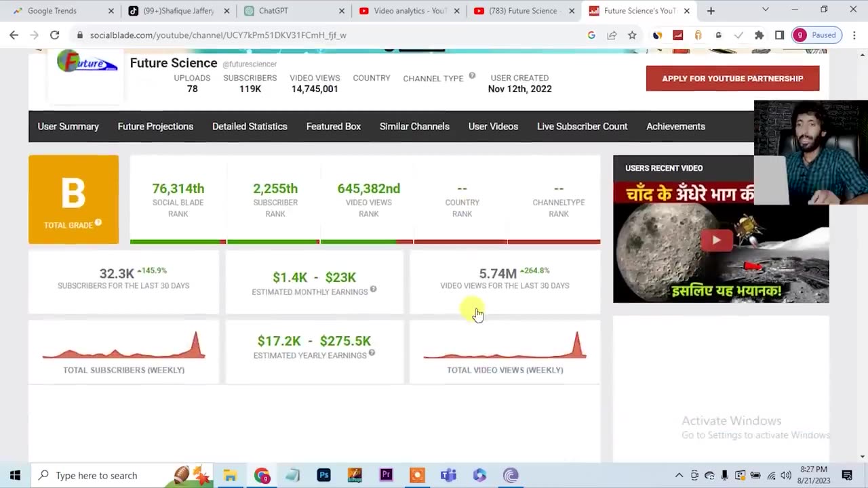Click the 76,314th Social Blade rank
Image resolution: width=868 pixels, height=488 pixels.
click(x=178, y=188)
